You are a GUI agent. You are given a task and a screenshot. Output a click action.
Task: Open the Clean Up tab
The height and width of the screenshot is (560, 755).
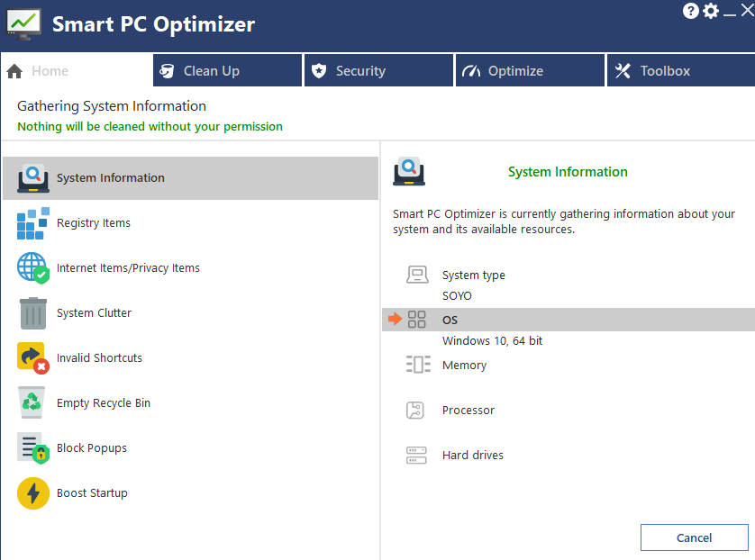tap(227, 71)
